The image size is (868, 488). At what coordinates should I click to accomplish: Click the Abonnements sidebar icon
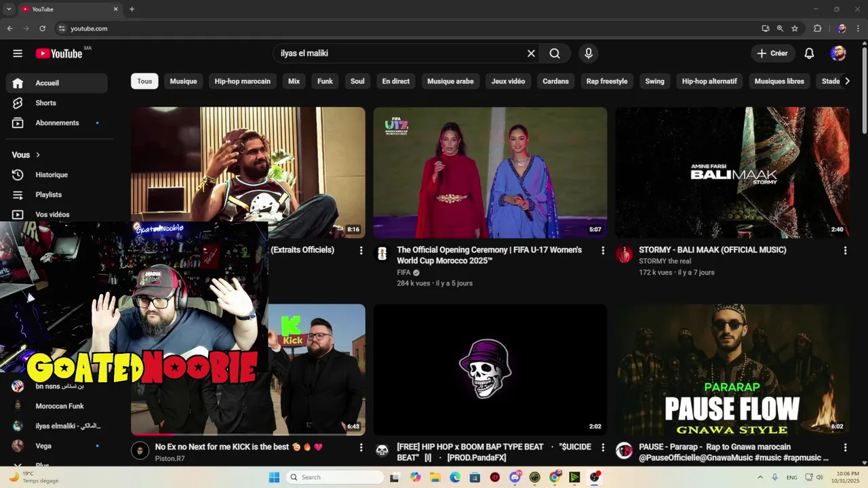tap(18, 123)
